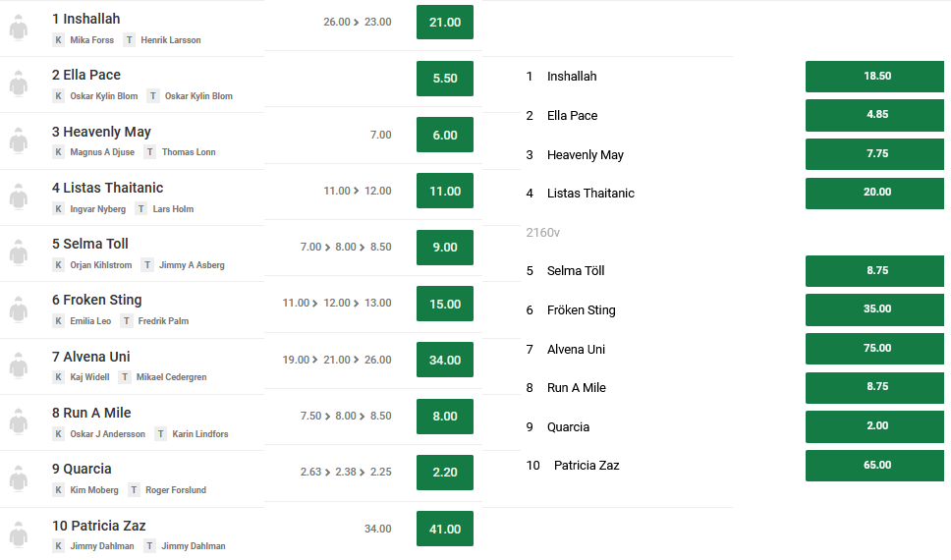Click the jockey silk icon beside Ella Pace
Viewport: 951px width, 560px height.
pyautogui.click(x=19, y=84)
